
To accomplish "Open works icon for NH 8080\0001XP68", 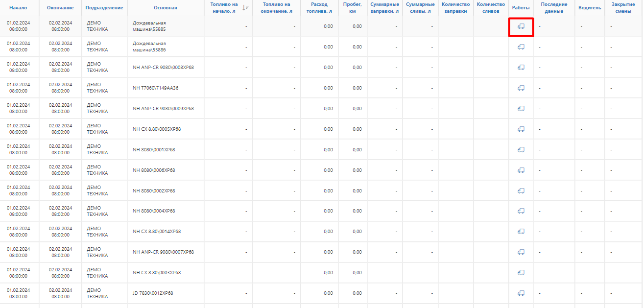I will pyautogui.click(x=521, y=150).
